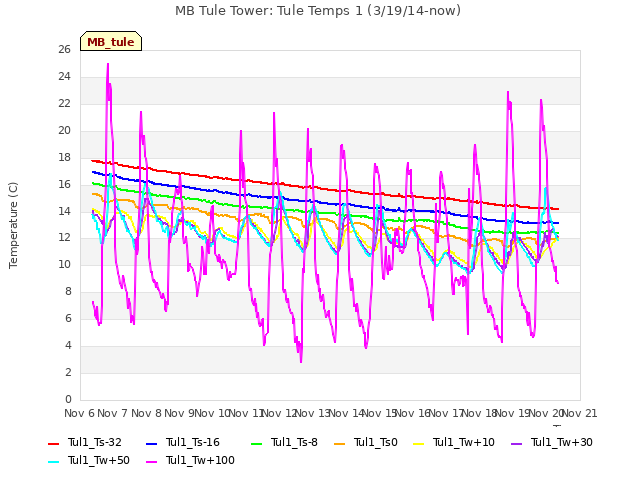Click the blue Tul1_Ts-16 legend swatch

point(151,443)
